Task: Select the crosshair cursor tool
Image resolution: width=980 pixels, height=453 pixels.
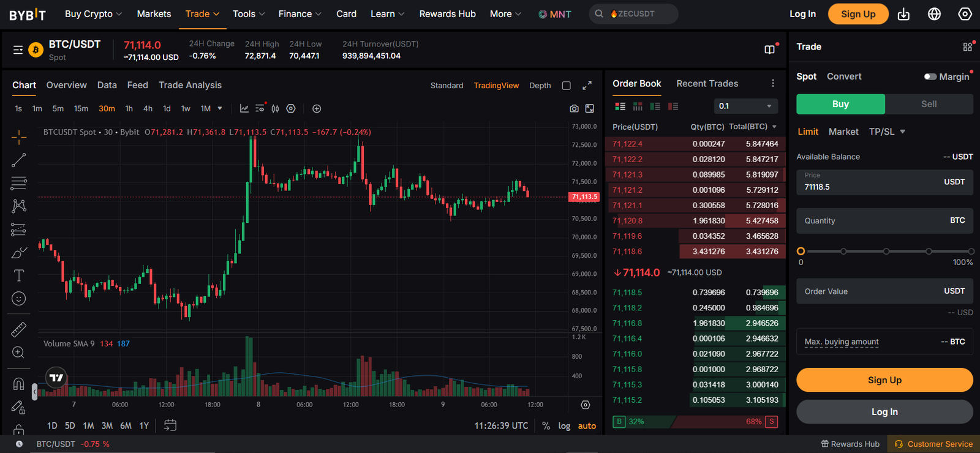Action: (19, 137)
